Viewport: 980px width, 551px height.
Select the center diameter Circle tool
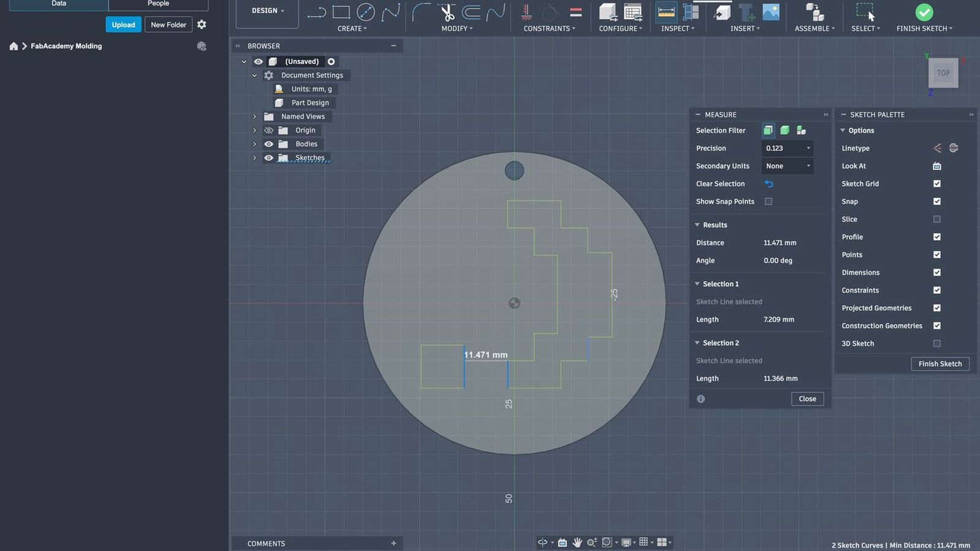[366, 12]
